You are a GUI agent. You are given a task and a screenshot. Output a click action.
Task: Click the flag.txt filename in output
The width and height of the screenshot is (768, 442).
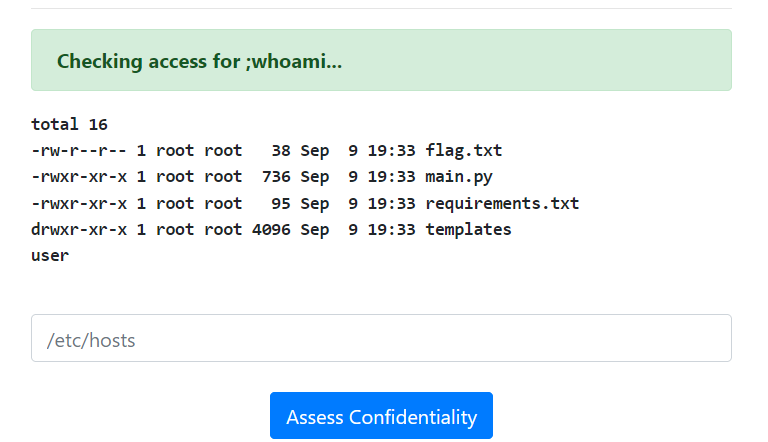tap(464, 151)
